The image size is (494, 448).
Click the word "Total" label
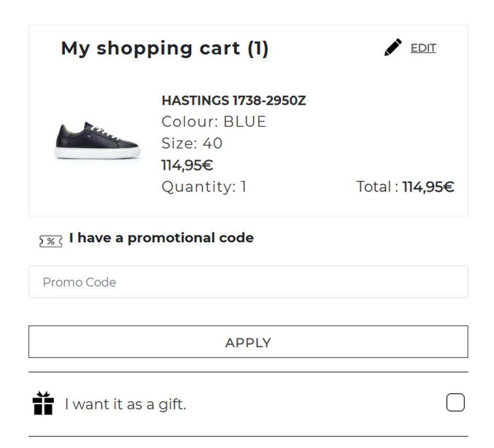click(x=374, y=187)
